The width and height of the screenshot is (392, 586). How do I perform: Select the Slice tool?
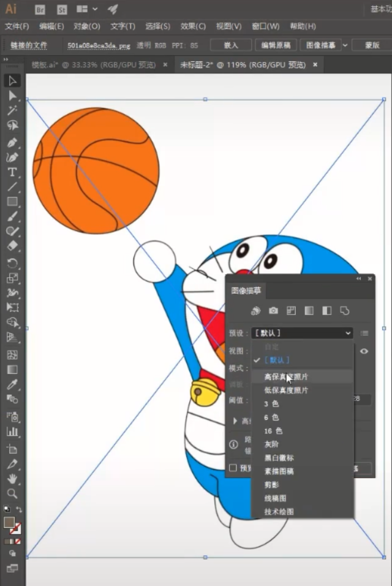pos(12,464)
